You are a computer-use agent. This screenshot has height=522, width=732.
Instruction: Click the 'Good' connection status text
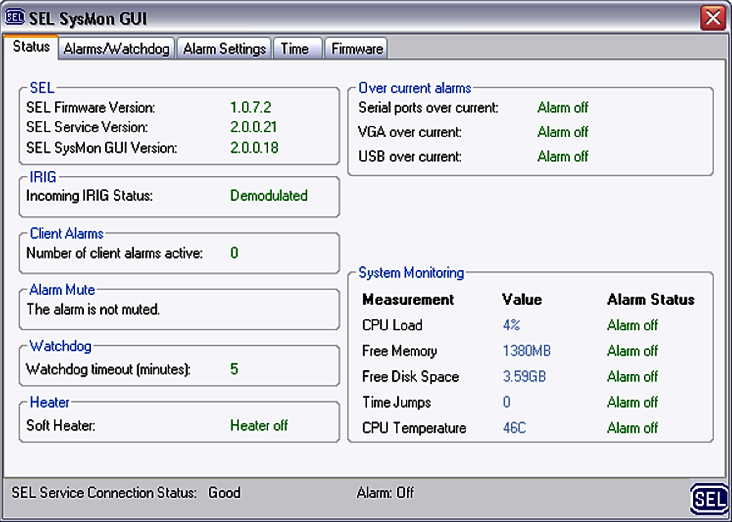click(x=225, y=493)
